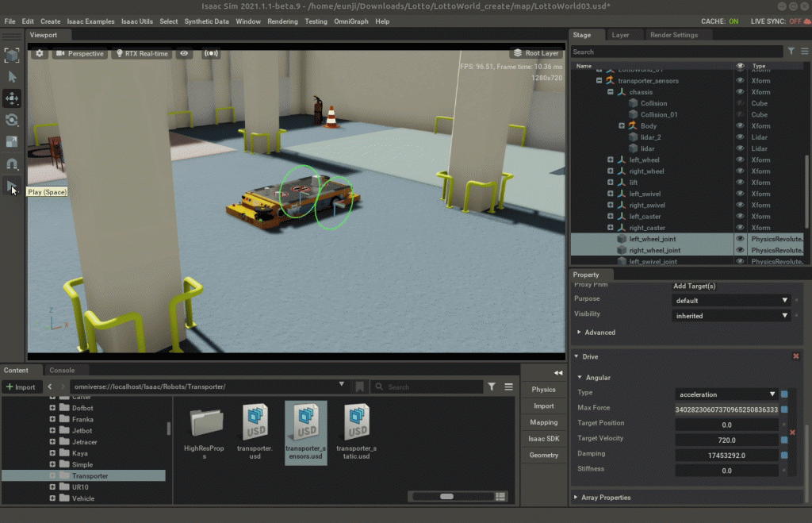
Task: Open the Drive Type acceleration dropdown
Action: point(726,394)
